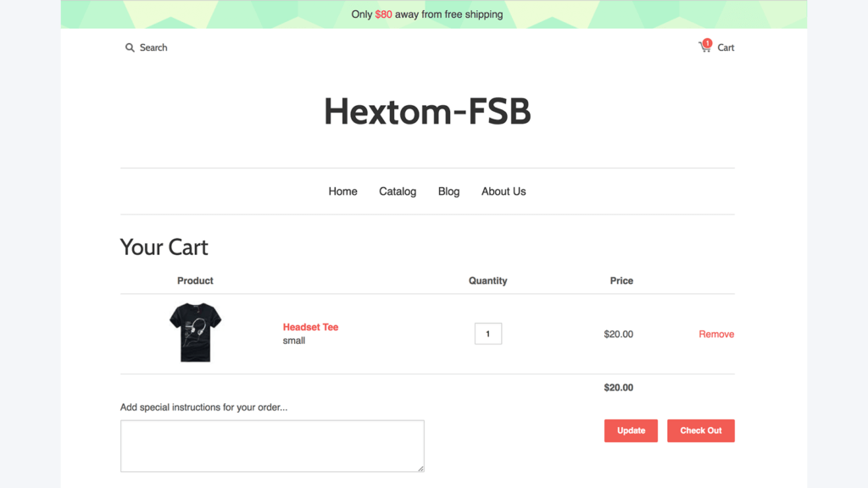Click the Update cart button
Image resolution: width=868 pixels, height=488 pixels.
[x=631, y=430]
